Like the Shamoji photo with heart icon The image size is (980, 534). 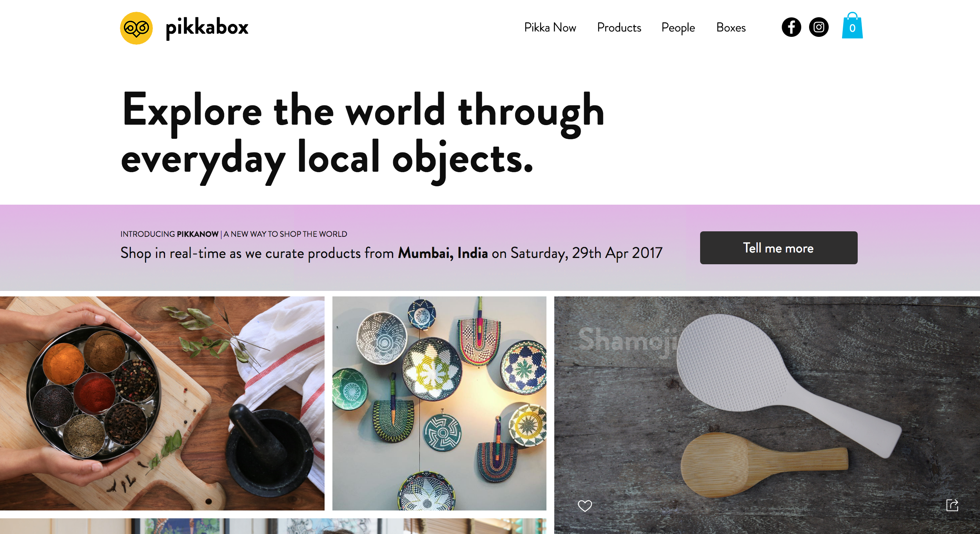click(584, 506)
